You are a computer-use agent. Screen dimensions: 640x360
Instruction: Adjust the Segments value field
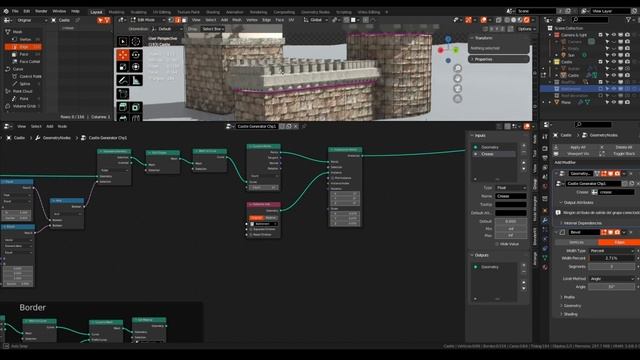(612, 267)
